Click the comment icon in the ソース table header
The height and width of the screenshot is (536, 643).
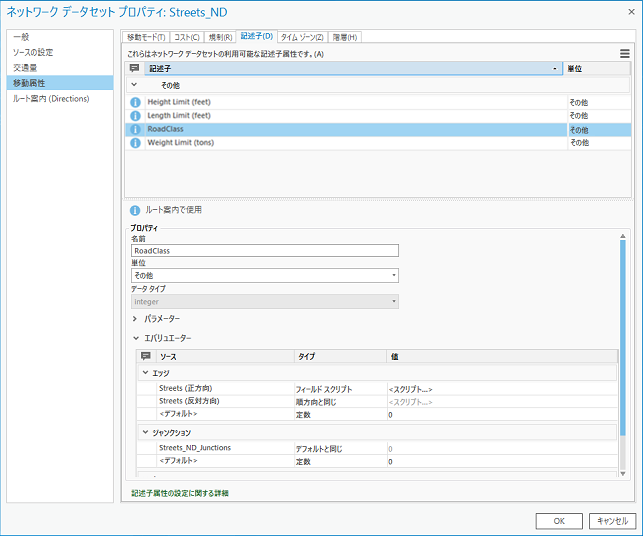(x=146, y=356)
